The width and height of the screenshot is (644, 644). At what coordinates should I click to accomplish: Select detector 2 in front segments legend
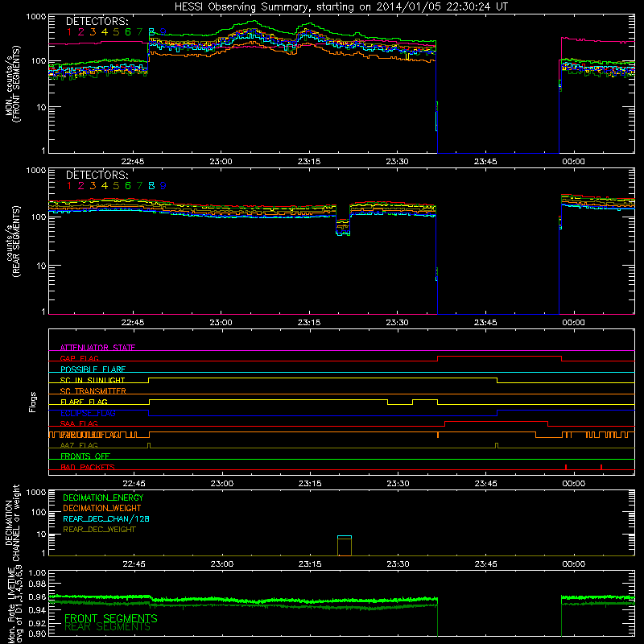(x=81, y=32)
